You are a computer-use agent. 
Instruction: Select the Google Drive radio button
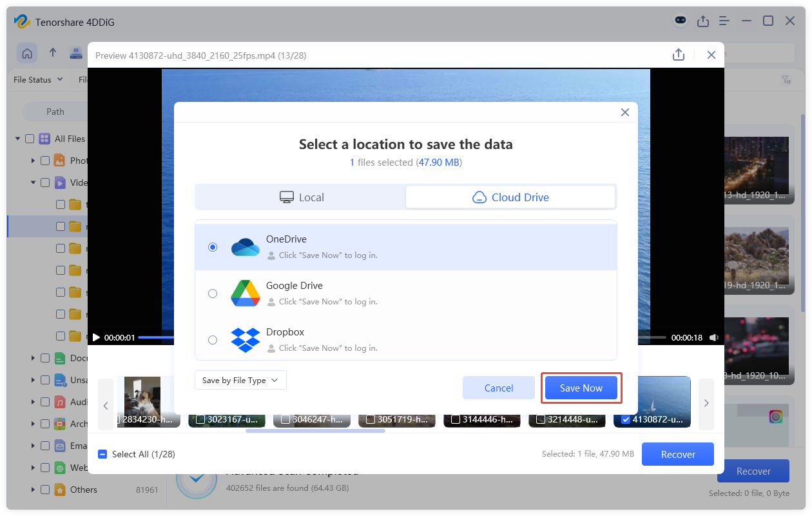(213, 293)
